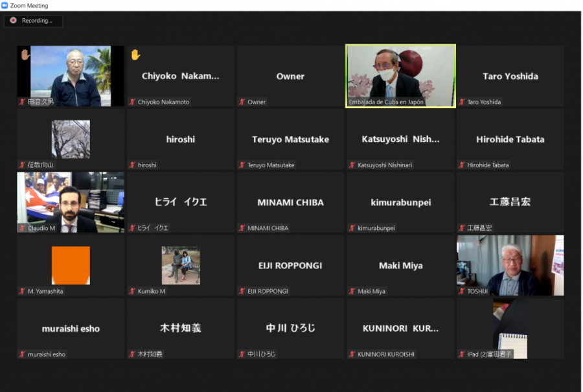Click the muted mic icon for KUNINORI KUROISHI
Viewport: 583px width, 392px height.
pyautogui.click(x=352, y=354)
